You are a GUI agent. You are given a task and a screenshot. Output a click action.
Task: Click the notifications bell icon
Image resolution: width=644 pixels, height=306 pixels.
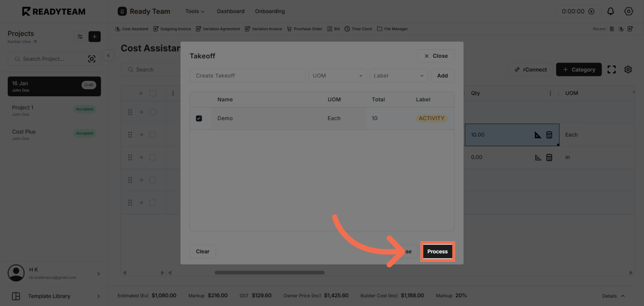(x=610, y=11)
